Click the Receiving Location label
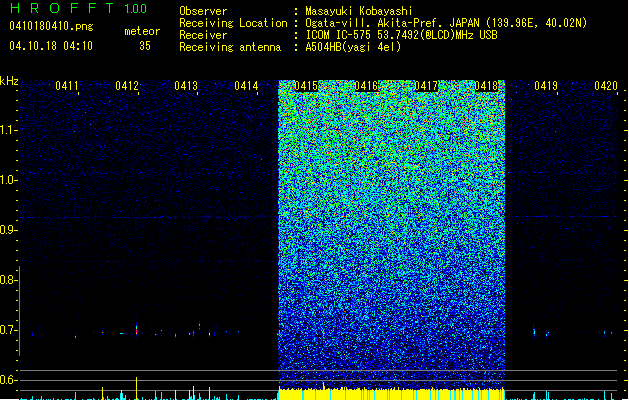The image size is (629, 400). 233,23
